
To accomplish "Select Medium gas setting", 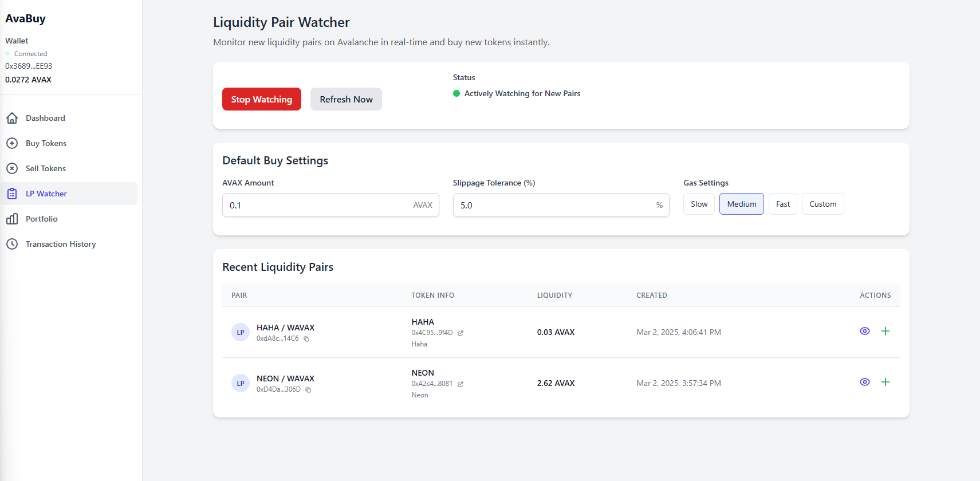I will [x=741, y=204].
